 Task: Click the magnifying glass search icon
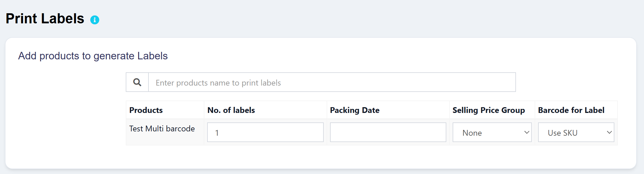coord(137,82)
